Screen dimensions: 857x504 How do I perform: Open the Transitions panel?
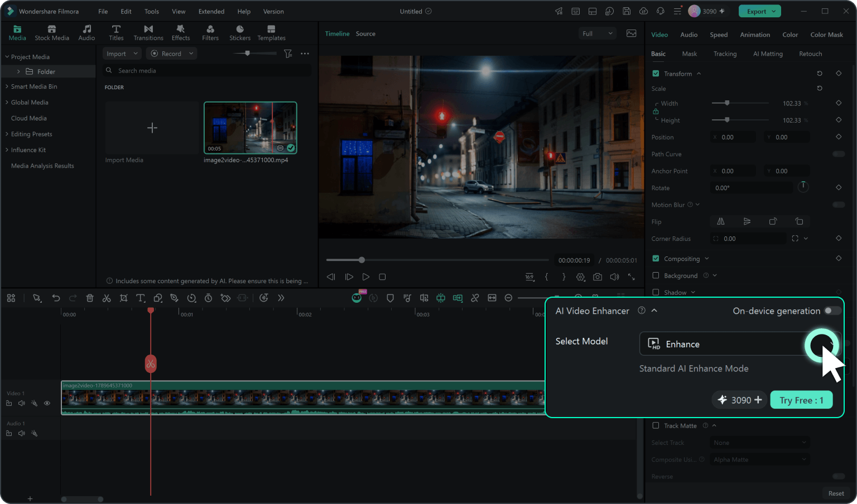148,33
